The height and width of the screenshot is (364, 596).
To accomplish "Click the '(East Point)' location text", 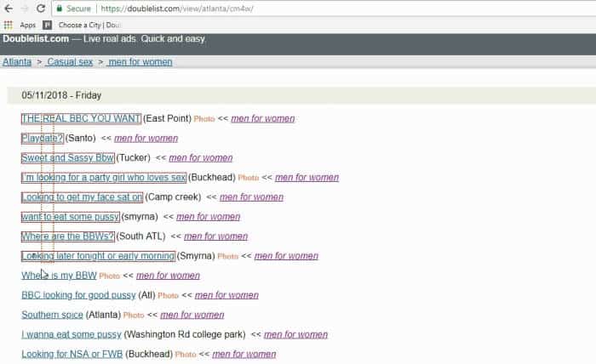I will click(x=167, y=118).
